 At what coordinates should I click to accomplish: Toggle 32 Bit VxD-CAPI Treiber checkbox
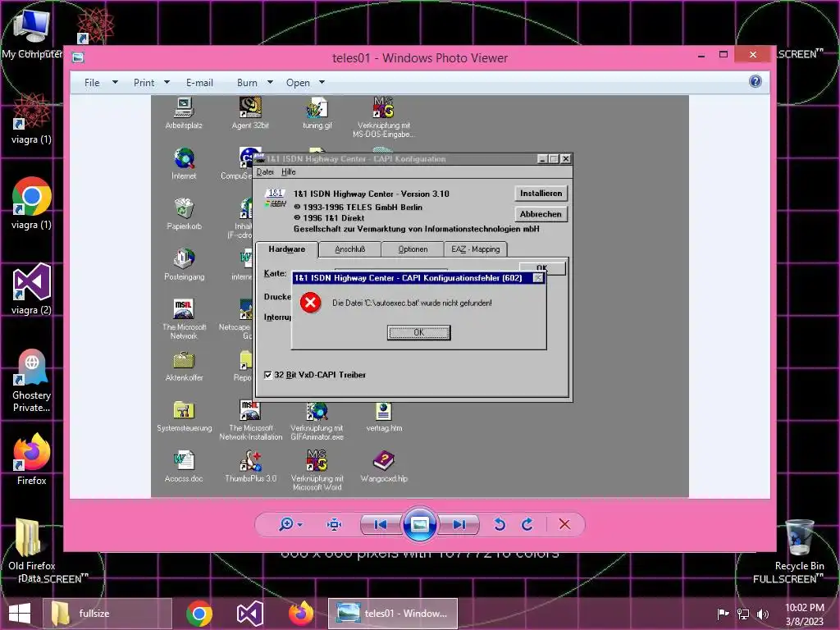coord(268,375)
